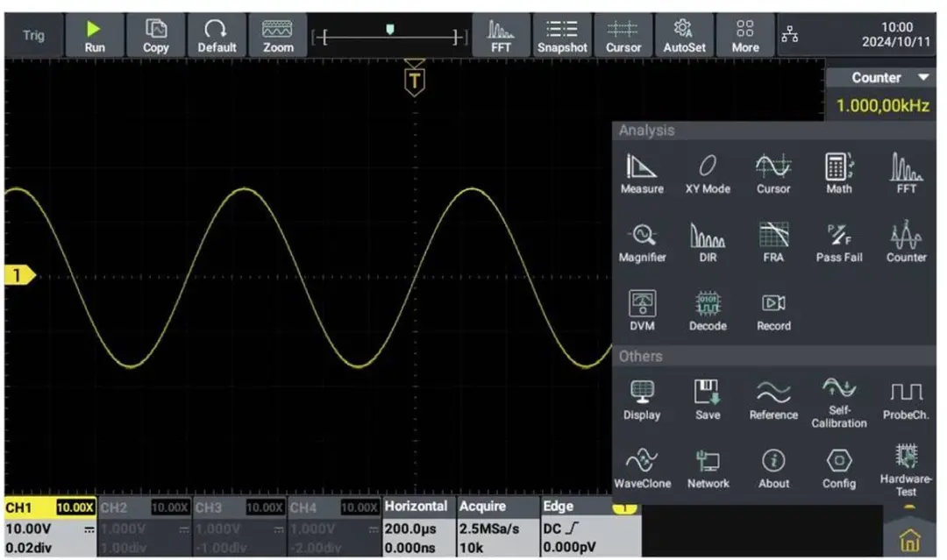Open the Decode protocol tool
The image size is (947, 560).
tap(708, 311)
